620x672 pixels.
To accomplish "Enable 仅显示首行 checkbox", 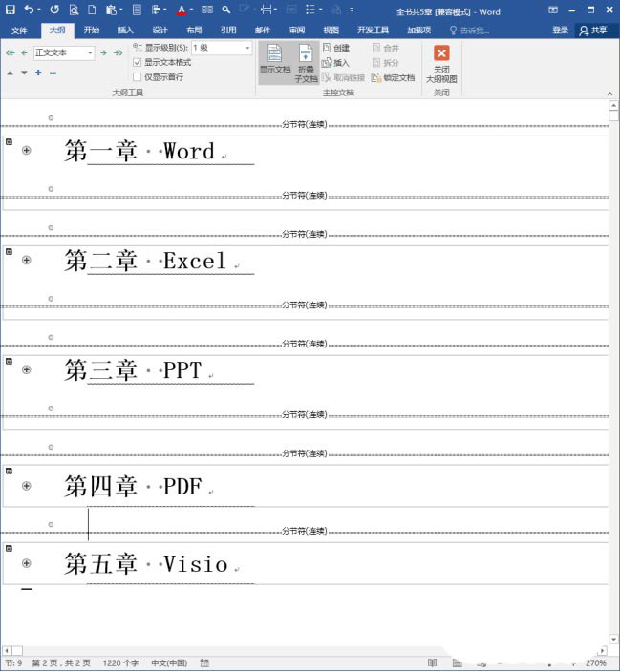I will pyautogui.click(x=138, y=77).
